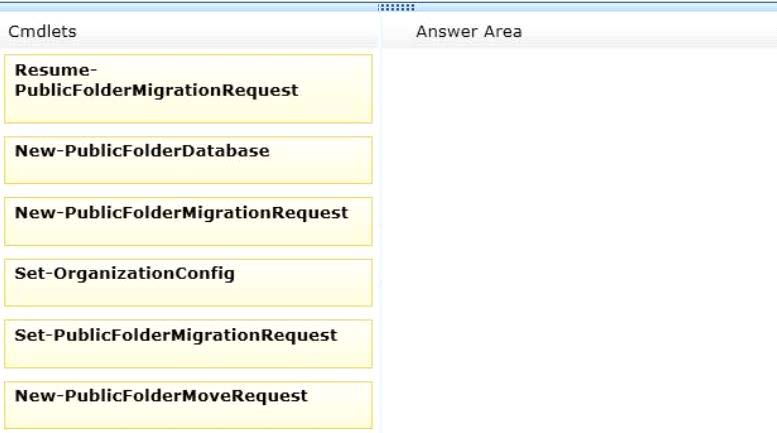Click the 'New-PublicFolderDatabase' bold text
Viewport: 777px width, 433px height.
coord(142,151)
